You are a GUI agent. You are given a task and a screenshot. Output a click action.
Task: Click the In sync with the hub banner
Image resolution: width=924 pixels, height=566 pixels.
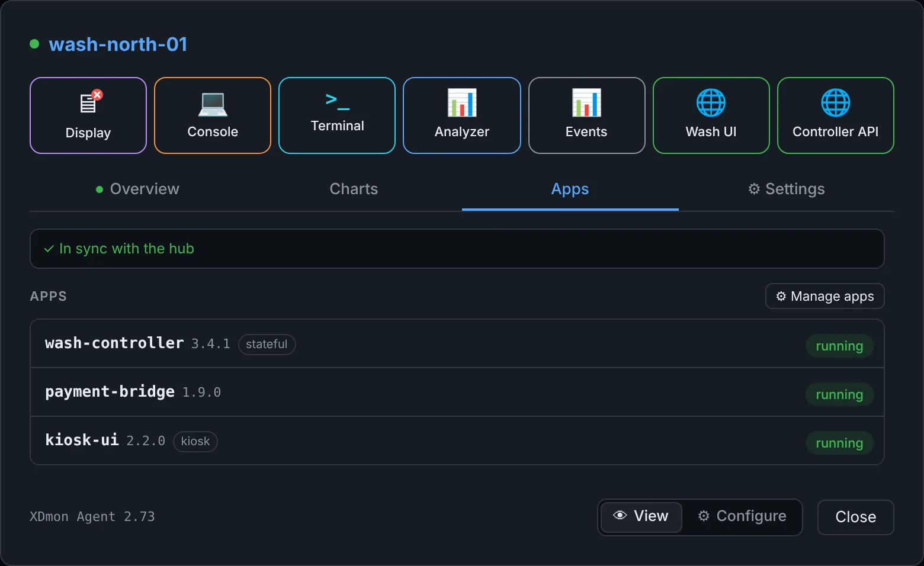pyautogui.click(x=457, y=249)
